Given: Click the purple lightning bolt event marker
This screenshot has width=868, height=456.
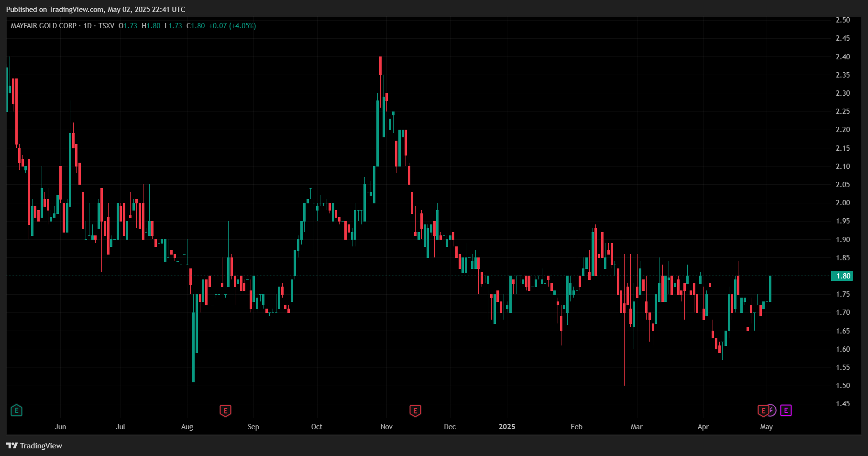Looking at the screenshot, I should [771, 411].
